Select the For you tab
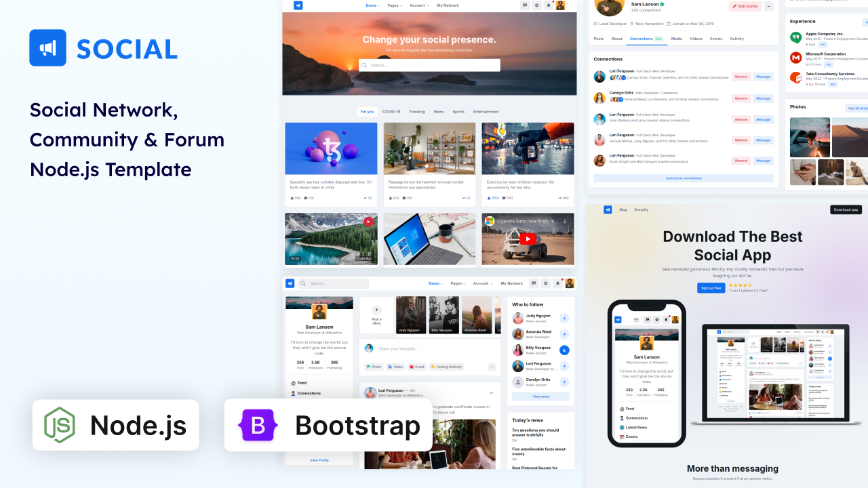868x488 pixels. pos(367,112)
